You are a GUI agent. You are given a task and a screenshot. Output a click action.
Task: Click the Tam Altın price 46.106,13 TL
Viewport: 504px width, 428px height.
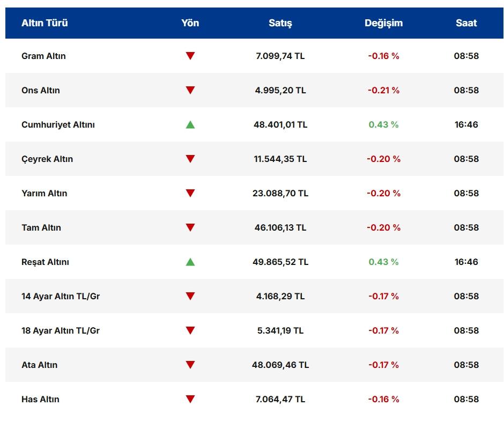pos(280,227)
